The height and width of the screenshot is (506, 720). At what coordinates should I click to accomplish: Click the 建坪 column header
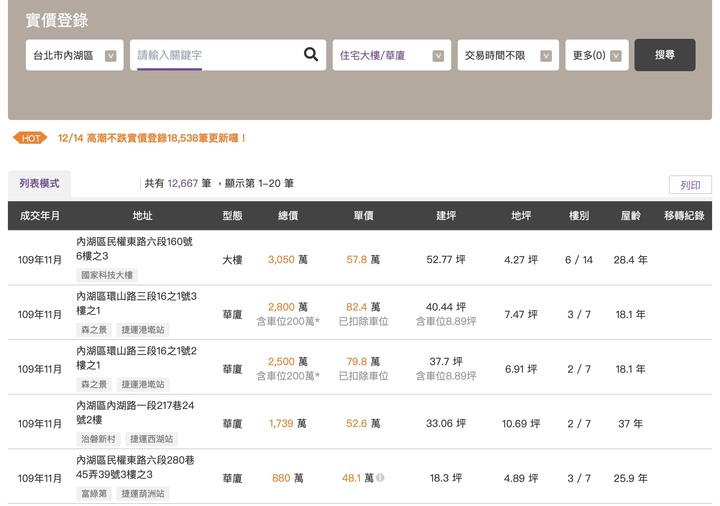click(446, 216)
